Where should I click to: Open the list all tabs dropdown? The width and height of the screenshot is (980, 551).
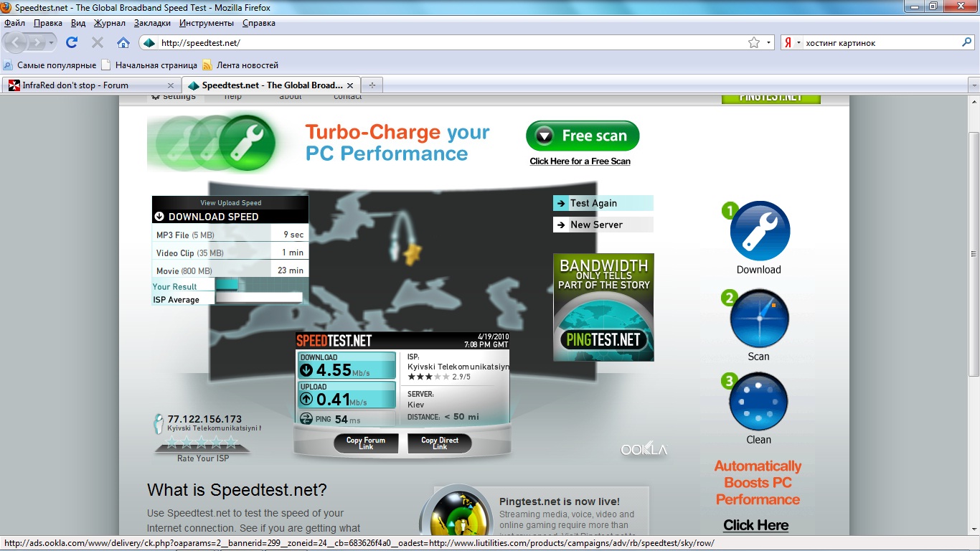coord(974,85)
